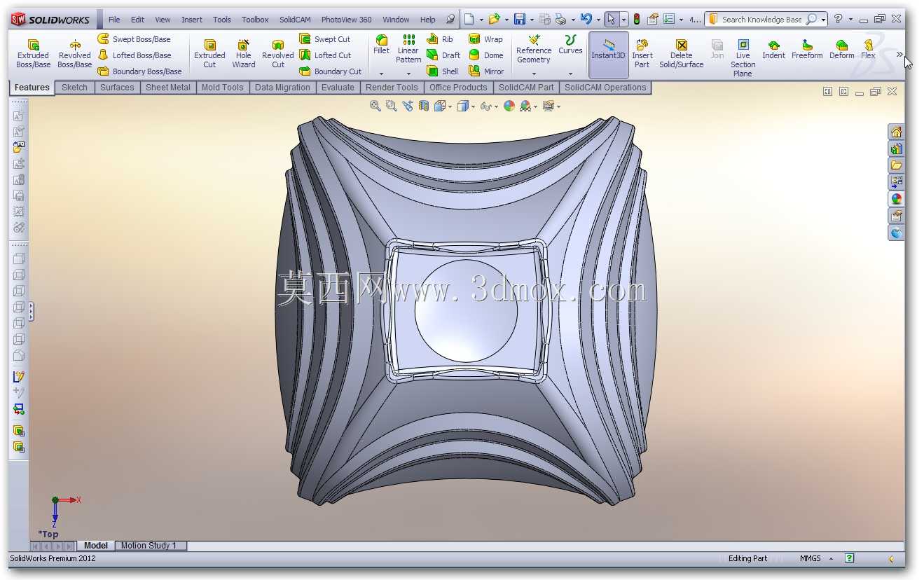Select the Extruded Cut tool
Screen dimensions: 924x580
209,53
